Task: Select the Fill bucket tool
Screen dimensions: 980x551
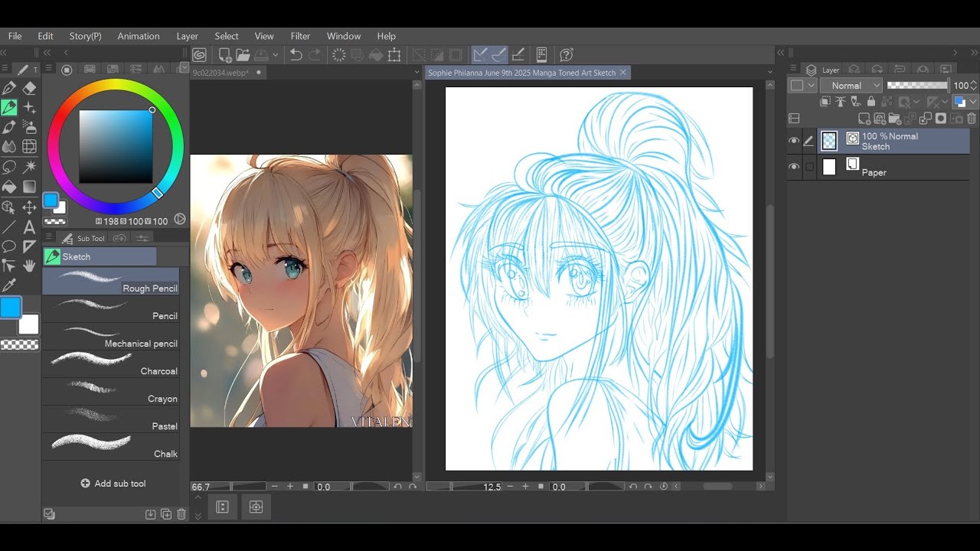Action: (9, 186)
